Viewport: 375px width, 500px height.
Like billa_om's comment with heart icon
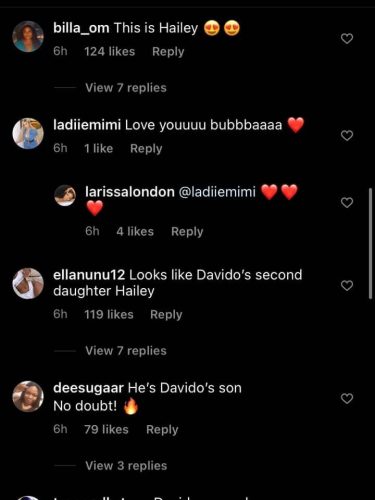click(347, 39)
